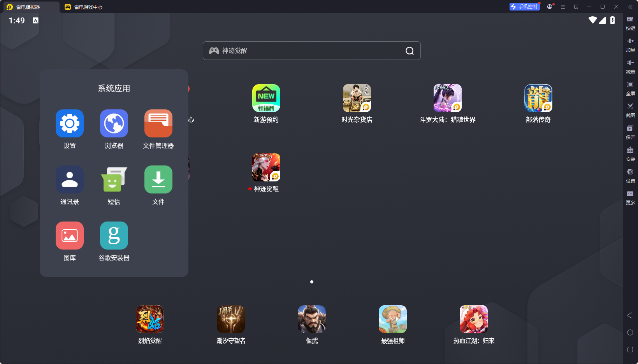Screen dimensions: 638x364
Task: Decrease volume with 减量 sidebar button
Action: coord(630,67)
